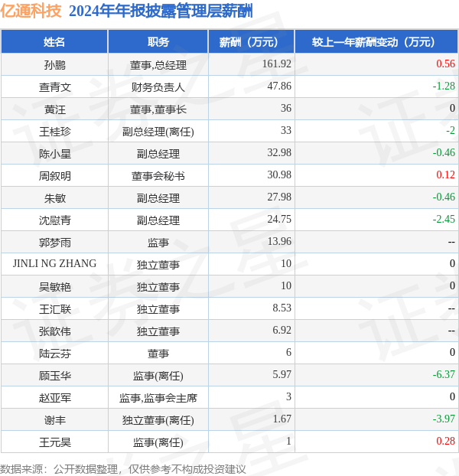Image resolution: width=459 pixels, height=476 pixels.
Task: Click the name 郭梦雨
Action: [x=54, y=243]
